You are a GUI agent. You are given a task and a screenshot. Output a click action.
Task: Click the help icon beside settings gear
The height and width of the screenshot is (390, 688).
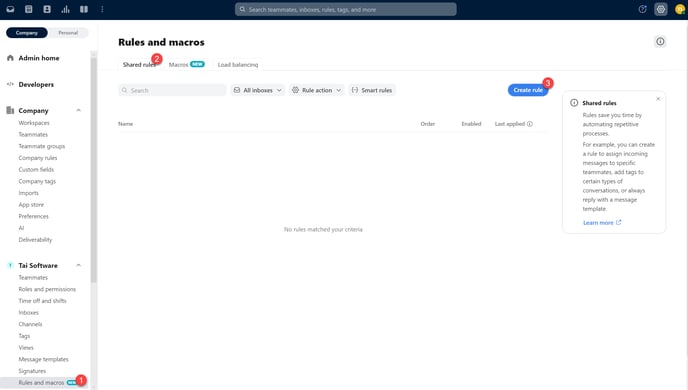tap(642, 9)
